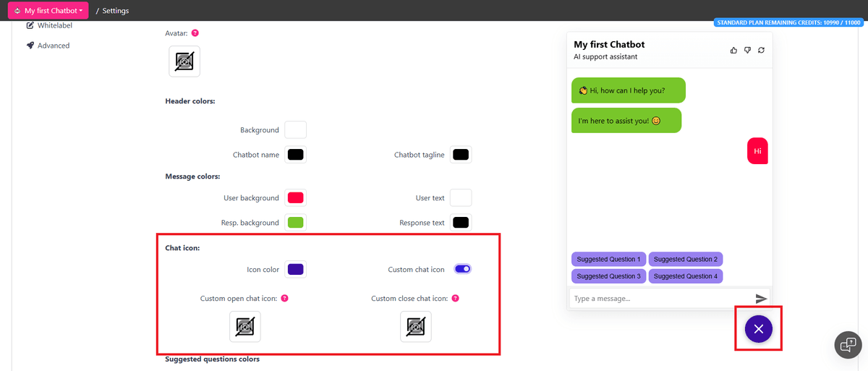The height and width of the screenshot is (371, 868).
Task: Expand the My first Chatbot dropdown
Action: (x=48, y=11)
